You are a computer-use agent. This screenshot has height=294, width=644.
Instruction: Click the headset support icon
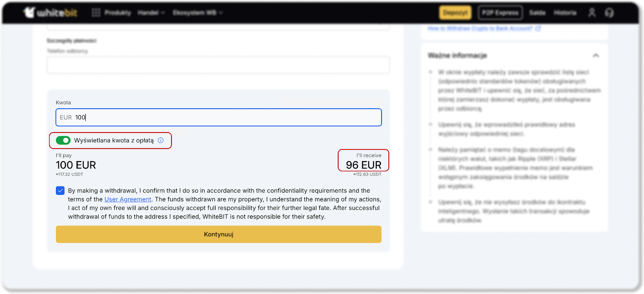[x=609, y=12]
